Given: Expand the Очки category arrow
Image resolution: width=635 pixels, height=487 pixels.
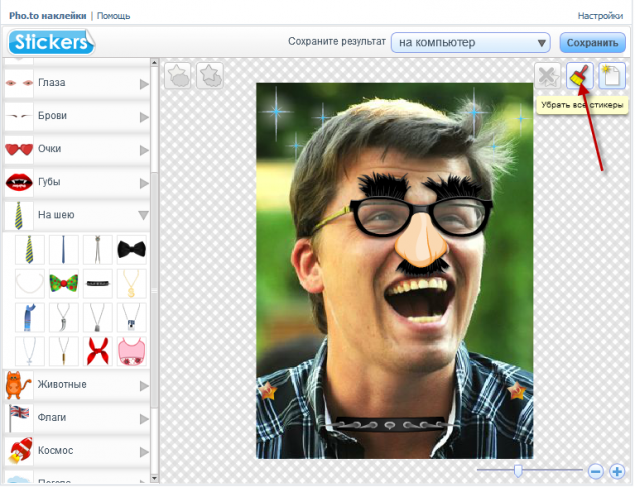Looking at the screenshot, I should (x=144, y=151).
